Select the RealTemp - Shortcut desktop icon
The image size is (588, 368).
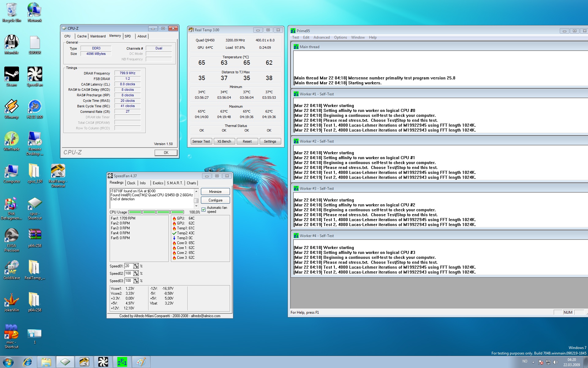pyautogui.click(x=58, y=175)
